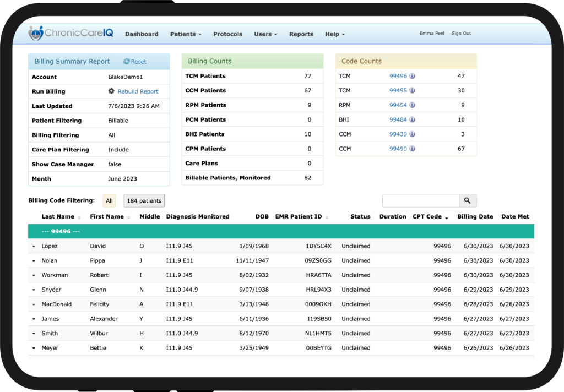Click the Diagnosis Monitored column header
This screenshot has width=564, height=392.
pyautogui.click(x=198, y=216)
